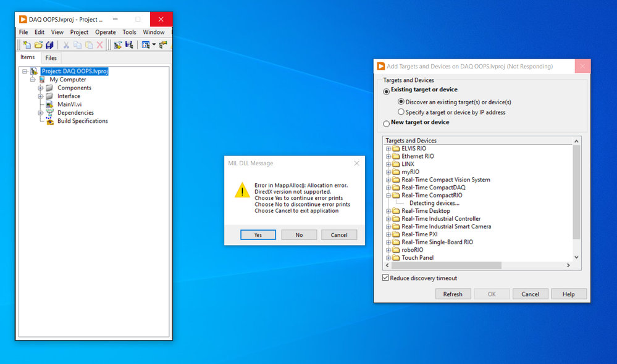The image size is (617, 364).
Task: Toggle the Reduce discovery timeout checkbox
Action: (x=385, y=278)
